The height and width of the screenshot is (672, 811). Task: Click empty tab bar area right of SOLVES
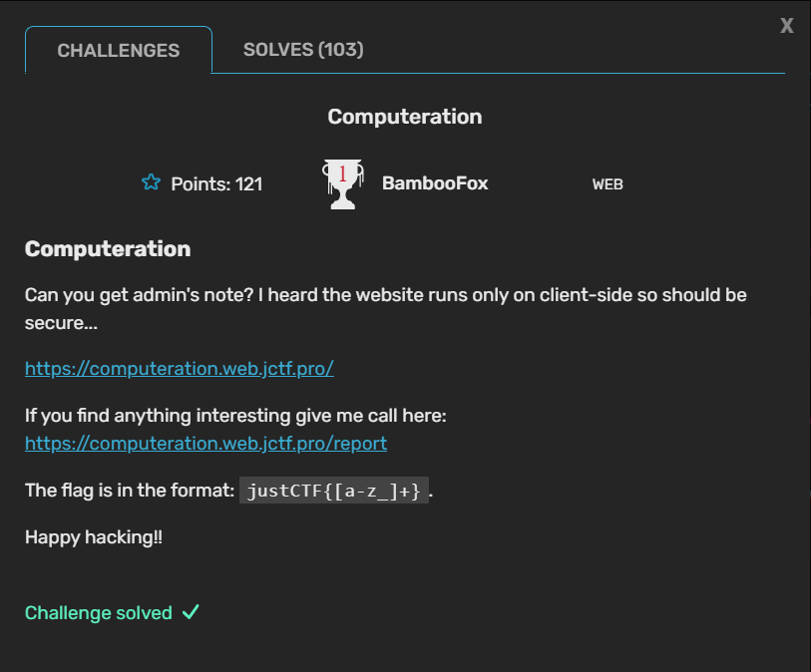tap(579, 50)
